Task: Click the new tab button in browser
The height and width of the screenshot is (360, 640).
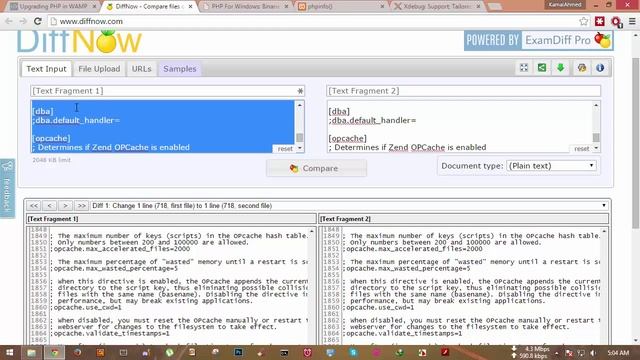Action: click(x=494, y=7)
